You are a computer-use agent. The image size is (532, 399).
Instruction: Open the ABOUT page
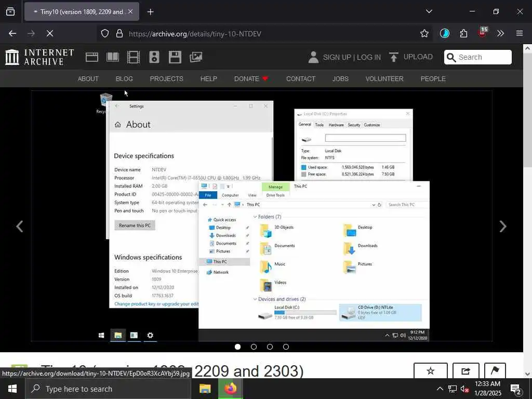click(88, 79)
